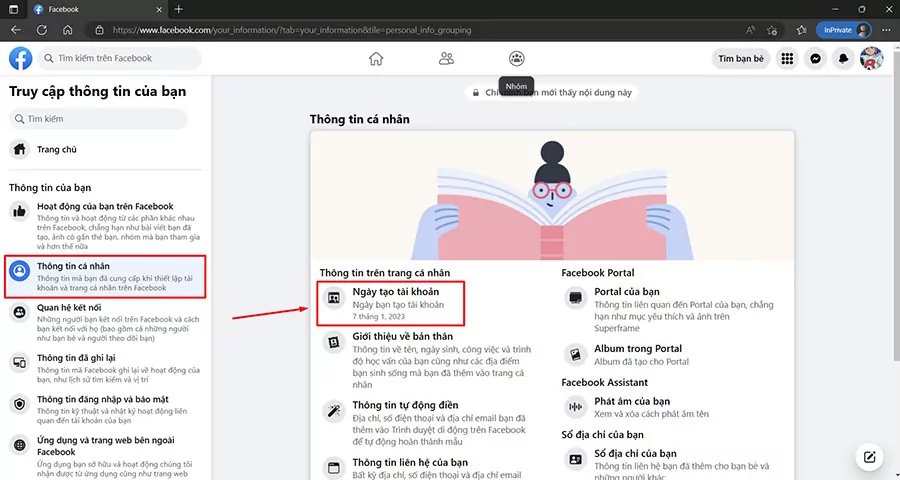Select the Facebook browser tab
The height and width of the screenshot is (480, 900).
pyautogui.click(x=96, y=10)
